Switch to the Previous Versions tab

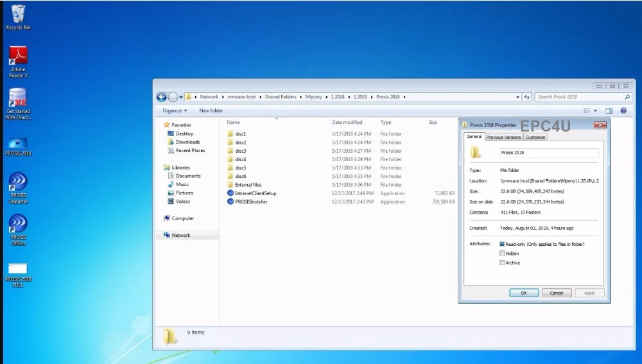coord(503,137)
